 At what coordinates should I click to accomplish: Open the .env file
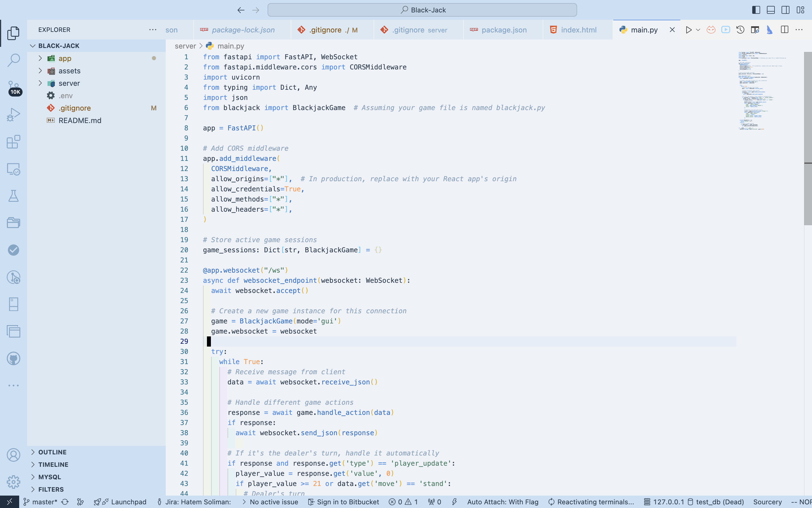96,96
